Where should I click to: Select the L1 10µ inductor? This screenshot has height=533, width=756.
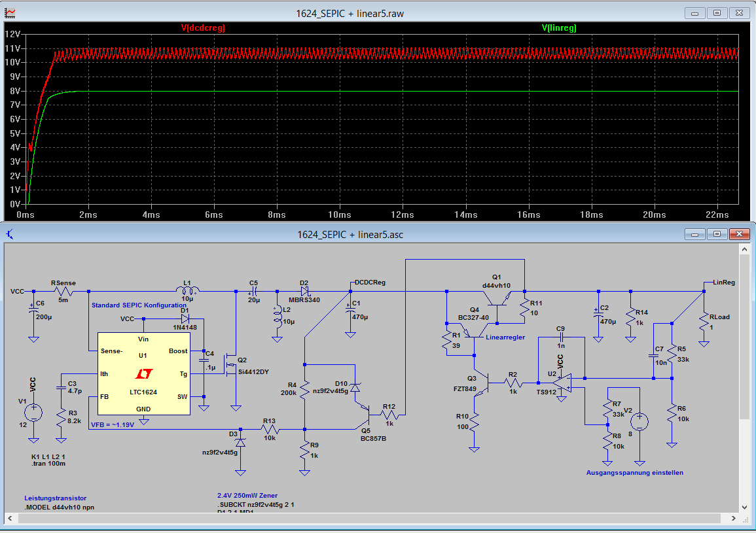188,290
